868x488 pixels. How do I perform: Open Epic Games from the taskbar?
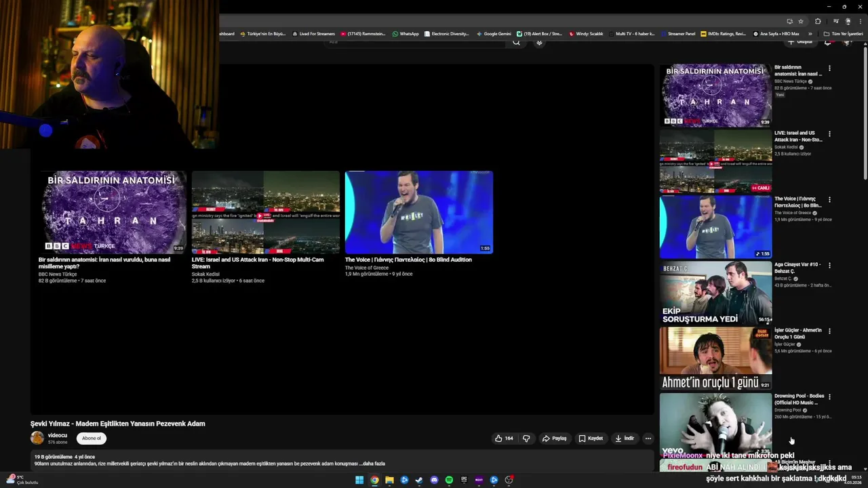pos(464,480)
